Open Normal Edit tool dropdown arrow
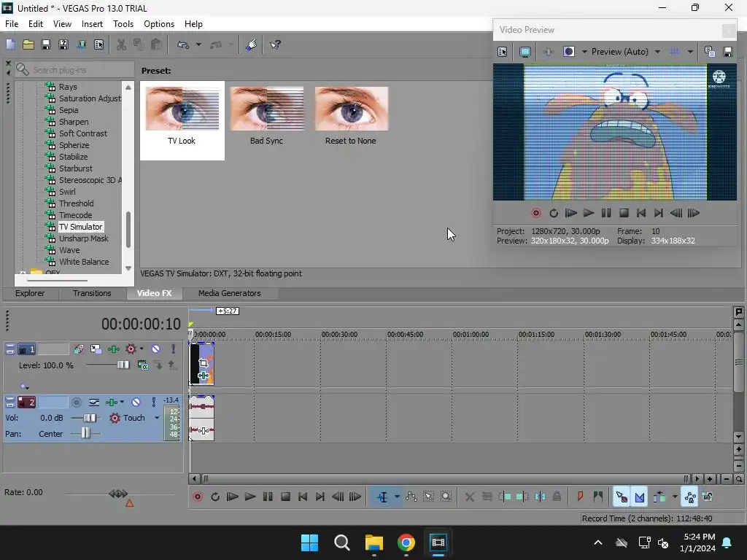This screenshot has height=560, width=747. coord(397,497)
